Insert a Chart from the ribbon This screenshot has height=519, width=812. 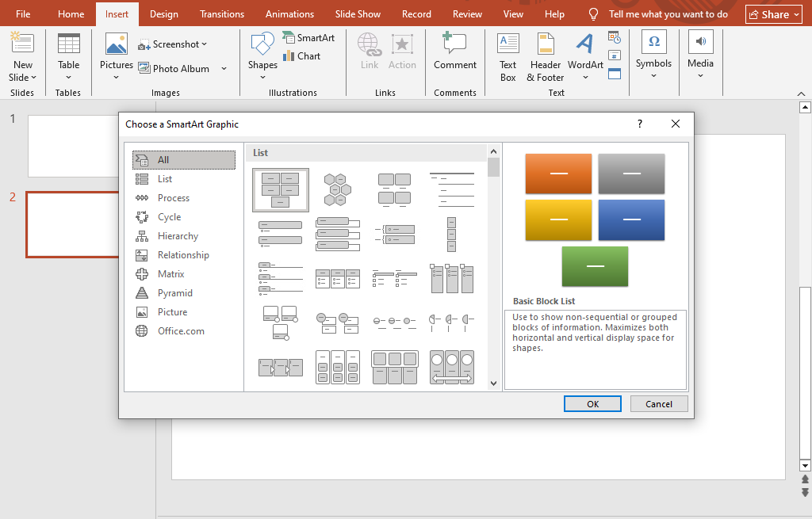[x=302, y=56]
